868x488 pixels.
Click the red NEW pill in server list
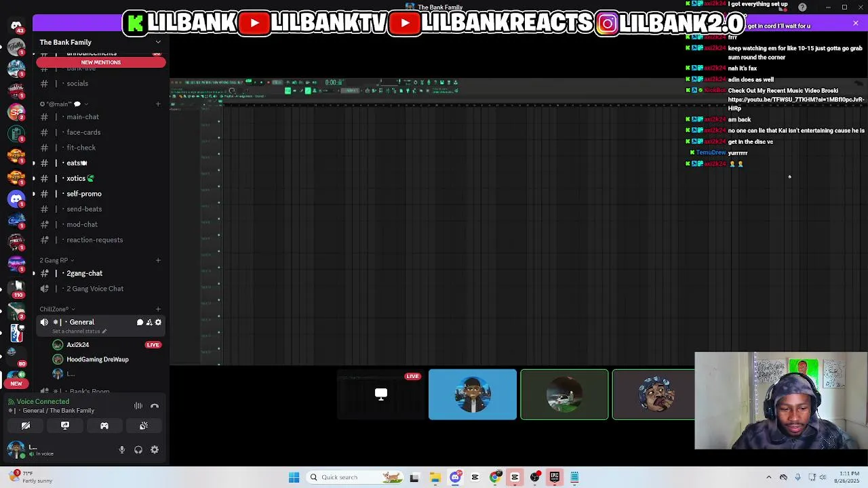pos(16,384)
